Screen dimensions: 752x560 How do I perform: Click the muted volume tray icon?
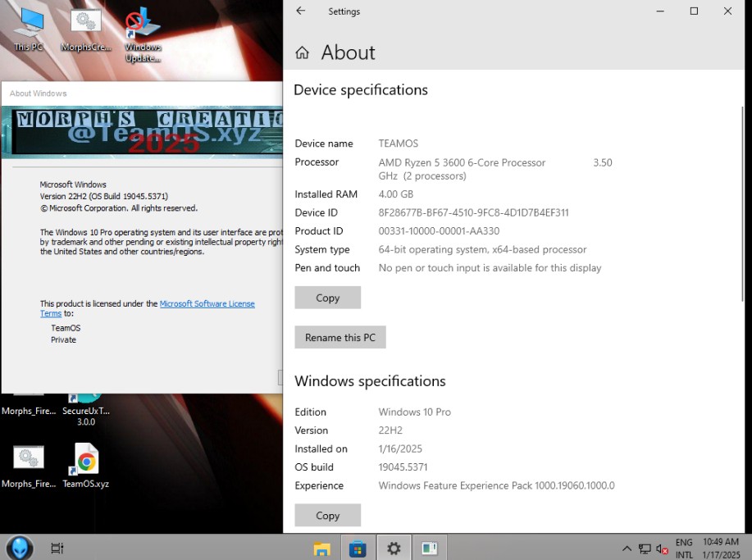tap(662, 549)
